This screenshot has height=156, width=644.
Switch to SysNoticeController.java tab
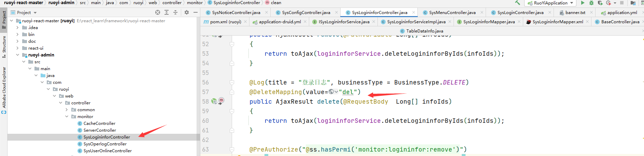236,12
